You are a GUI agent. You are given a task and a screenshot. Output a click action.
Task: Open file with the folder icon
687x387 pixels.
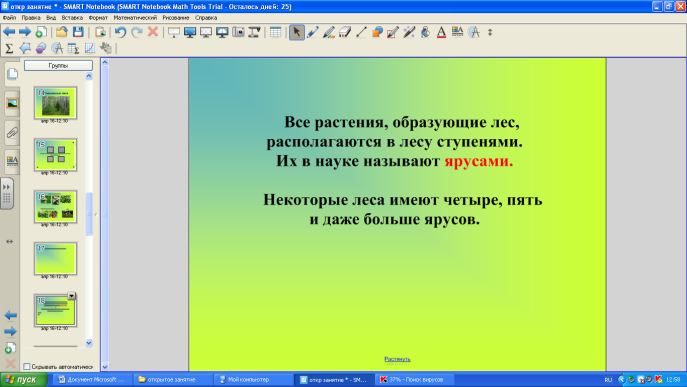(62, 32)
